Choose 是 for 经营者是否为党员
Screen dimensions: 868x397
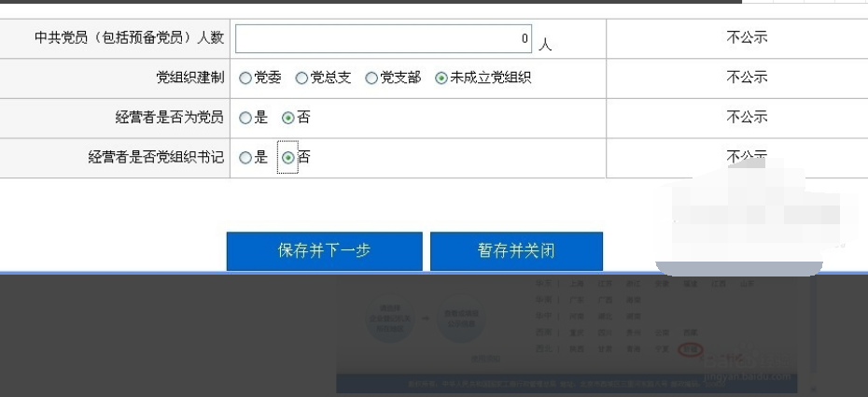245,118
